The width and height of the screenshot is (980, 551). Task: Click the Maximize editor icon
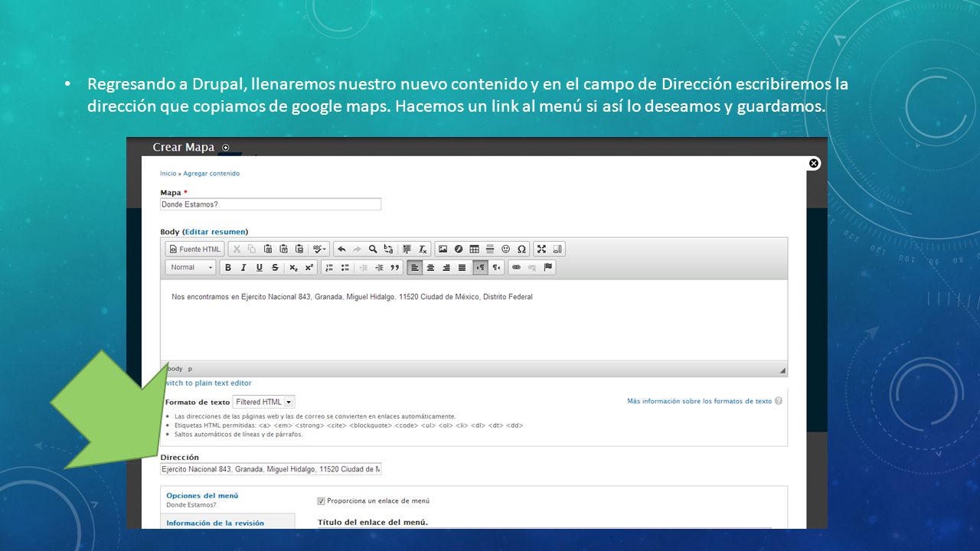point(541,249)
